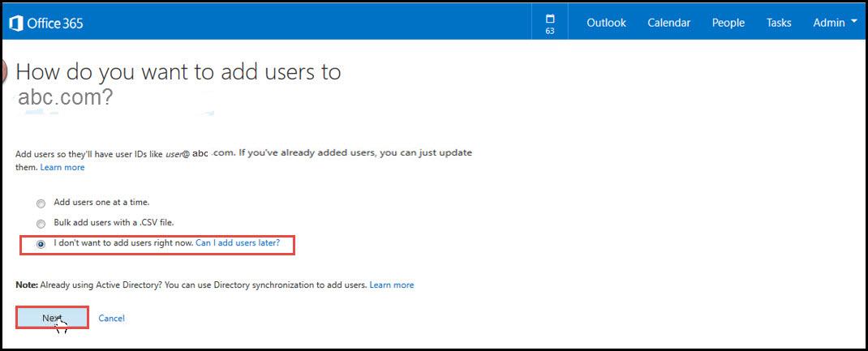Click the 'Add users one at a time' label
Screen dimensions: 868x351
[x=101, y=203]
